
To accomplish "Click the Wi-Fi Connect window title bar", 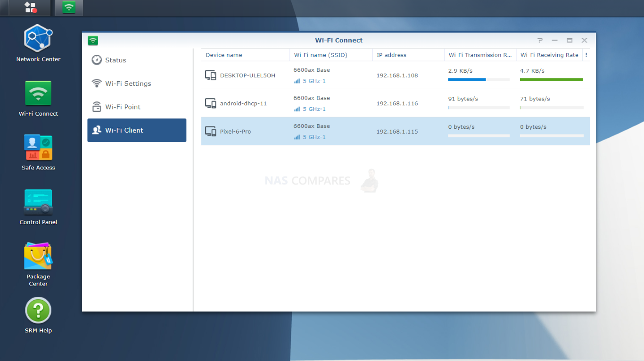I will [339, 41].
